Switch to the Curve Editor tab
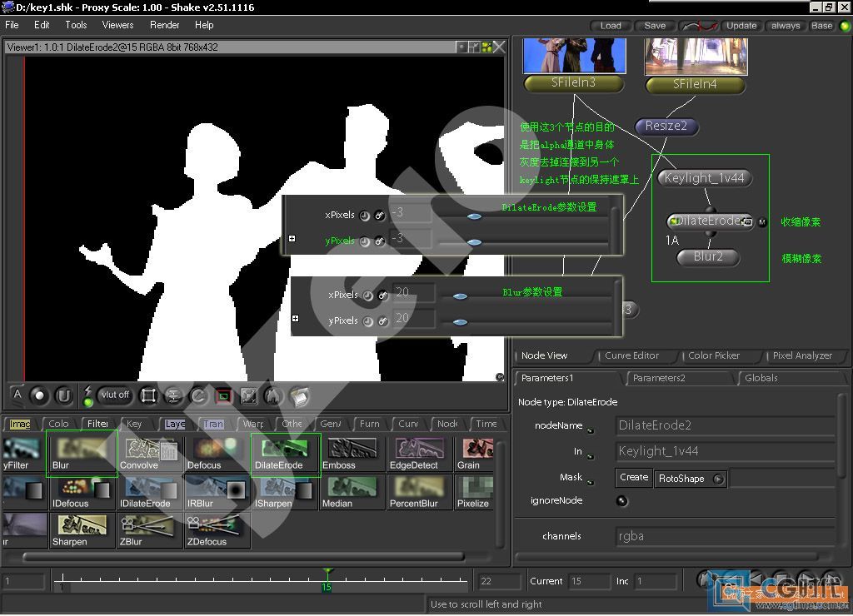The image size is (853, 616). click(x=631, y=355)
